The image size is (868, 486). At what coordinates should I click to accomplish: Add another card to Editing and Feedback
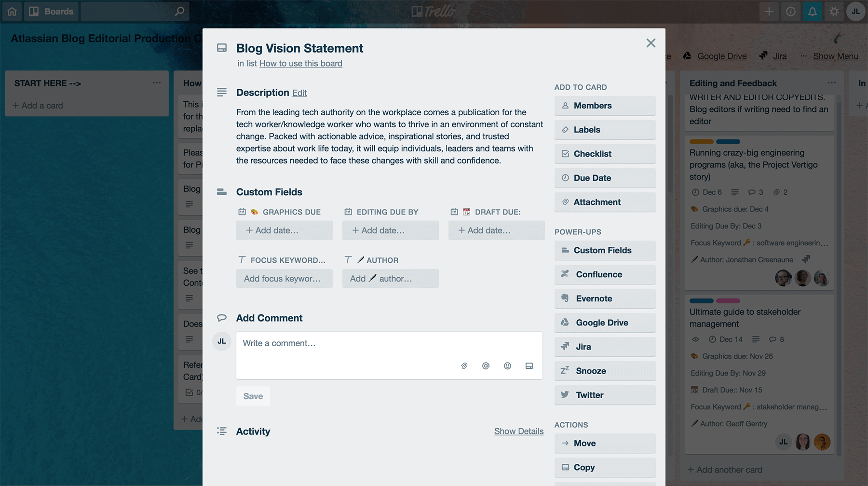pos(725,470)
